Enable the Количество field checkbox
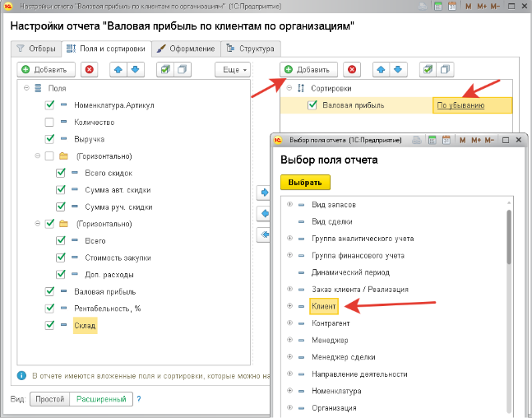532x418 pixels. pyautogui.click(x=50, y=122)
